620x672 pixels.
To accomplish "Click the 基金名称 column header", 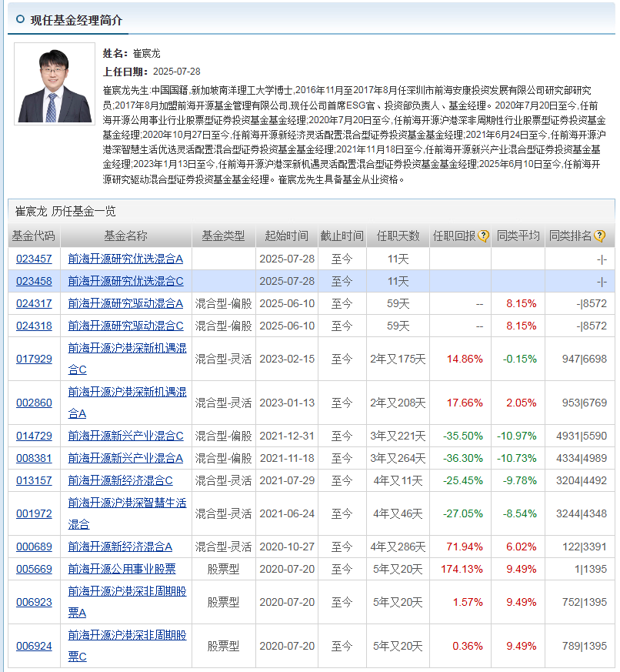I will click(126, 236).
